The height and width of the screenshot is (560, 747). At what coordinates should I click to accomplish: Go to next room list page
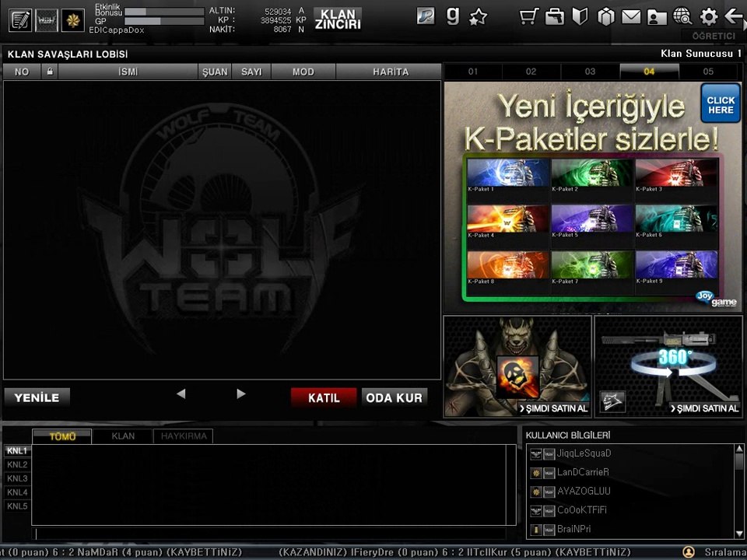pos(241,394)
